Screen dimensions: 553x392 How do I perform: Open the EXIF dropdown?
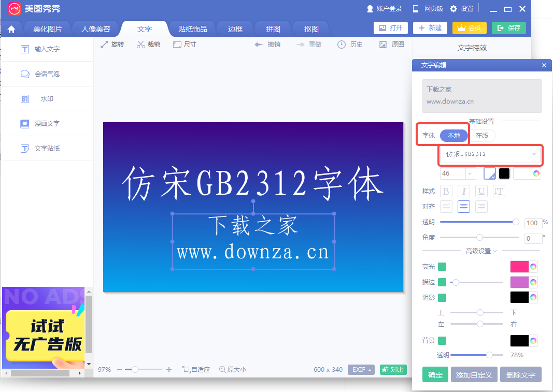pos(361,369)
